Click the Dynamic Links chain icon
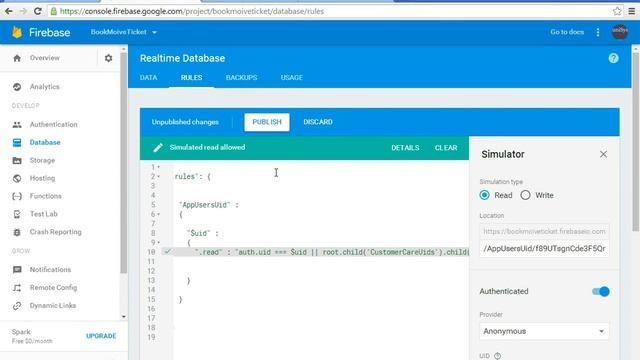The width and height of the screenshot is (640, 360). click(17, 306)
